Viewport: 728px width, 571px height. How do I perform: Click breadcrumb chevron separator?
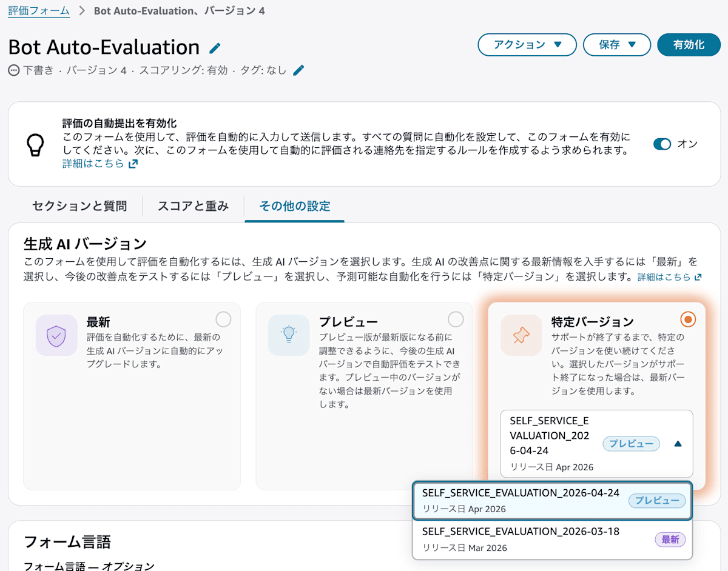pos(82,11)
